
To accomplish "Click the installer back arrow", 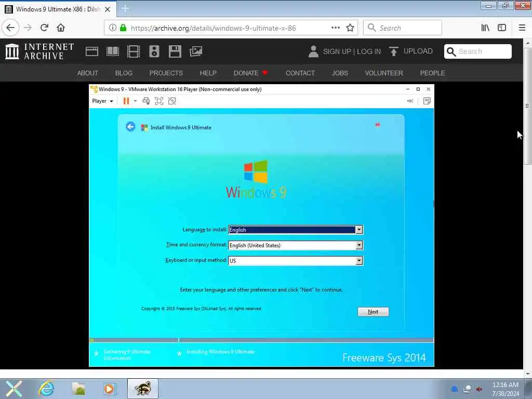I will (x=130, y=127).
